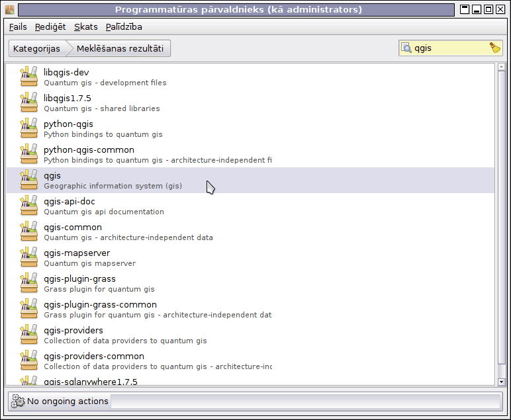Clear the search field with broom icon
This screenshot has width=511, height=420.
tap(494, 48)
